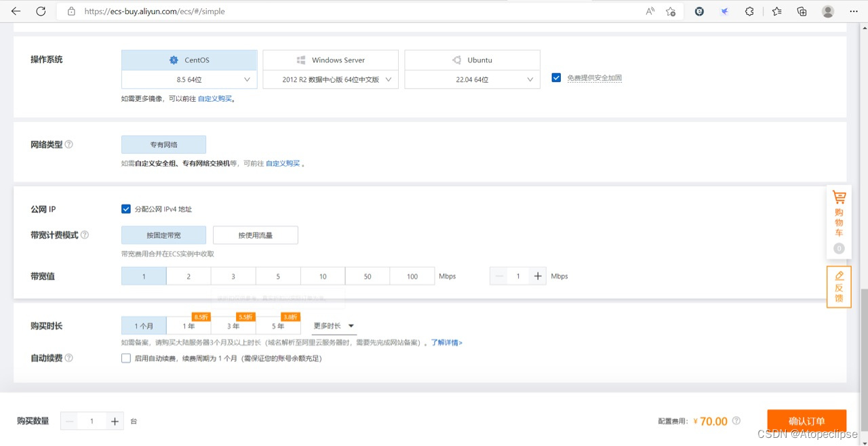
Task: Open the browser profile avatar
Action: click(828, 12)
